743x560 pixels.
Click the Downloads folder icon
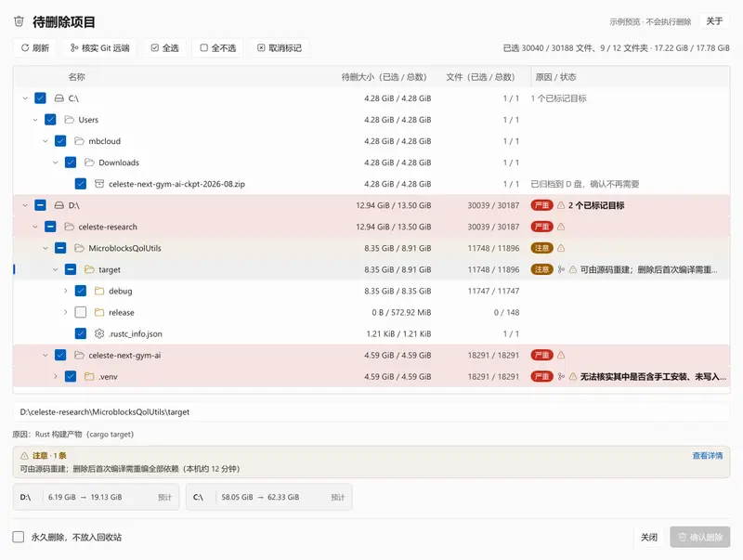tap(89, 163)
